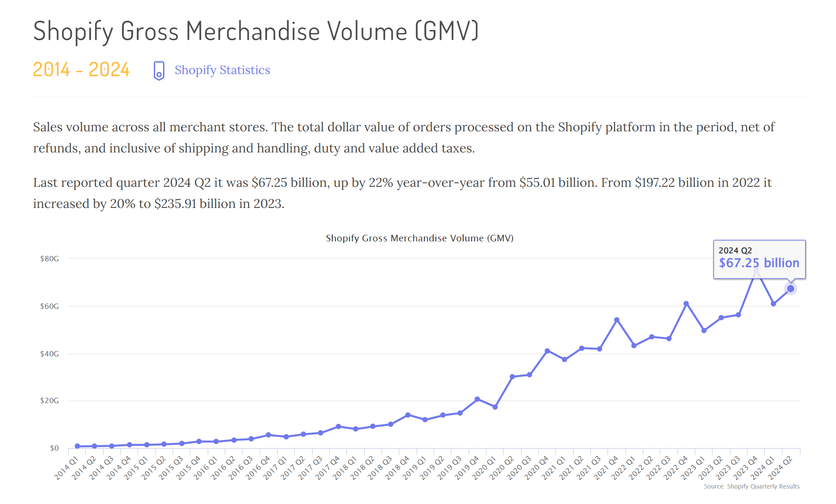Click the 2023 Q1 data point
The width and height of the screenshot is (836, 504).
tap(704, 330)
